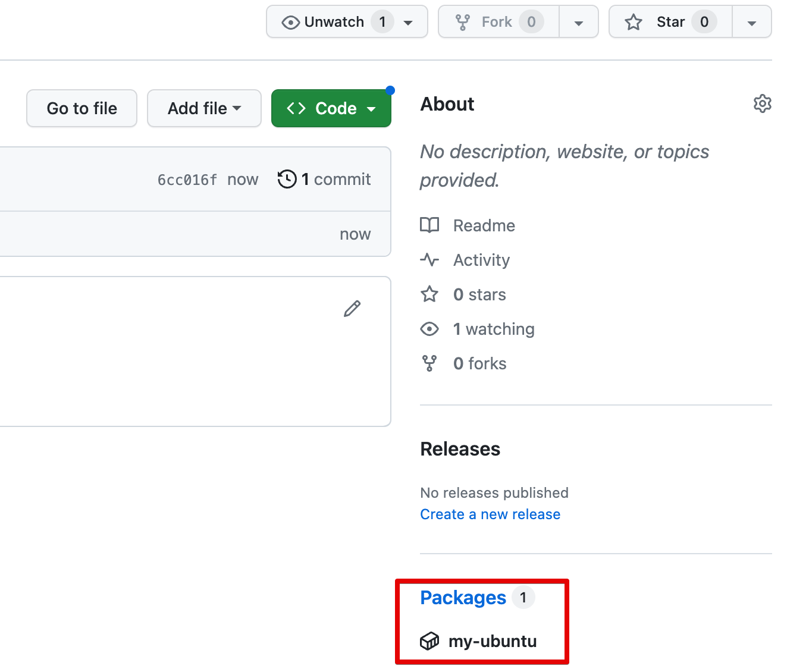The image size is (809, 672).
Task: Select the commit hash 6cc016f
Action: pos(187,178)
